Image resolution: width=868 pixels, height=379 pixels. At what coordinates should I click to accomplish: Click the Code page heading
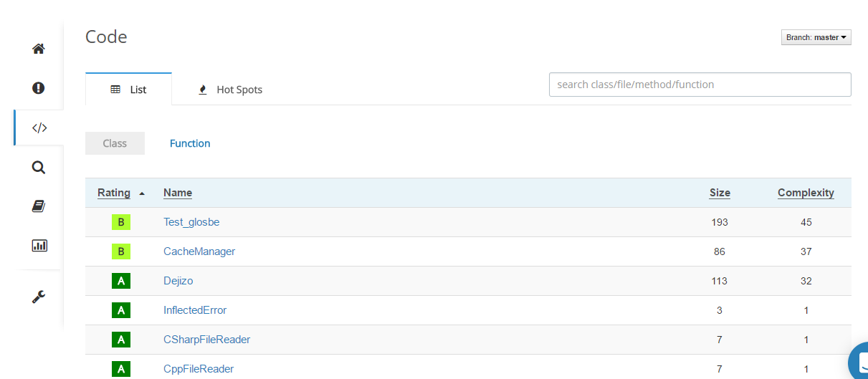pos(106,37)
